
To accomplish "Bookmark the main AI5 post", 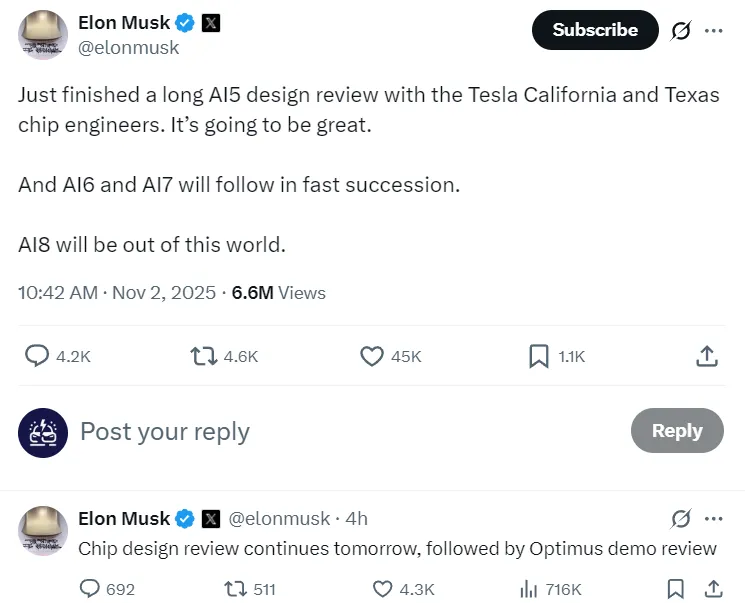I will point(539,355).
